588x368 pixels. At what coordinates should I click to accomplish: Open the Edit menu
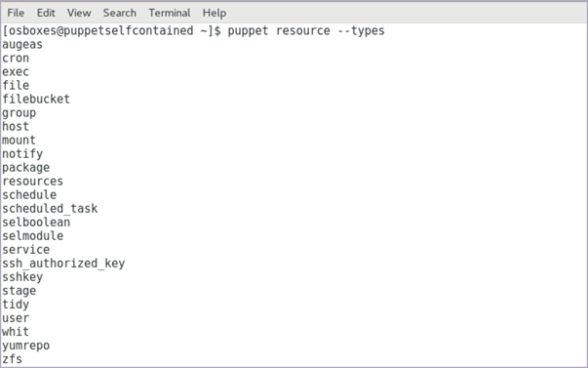46,13
